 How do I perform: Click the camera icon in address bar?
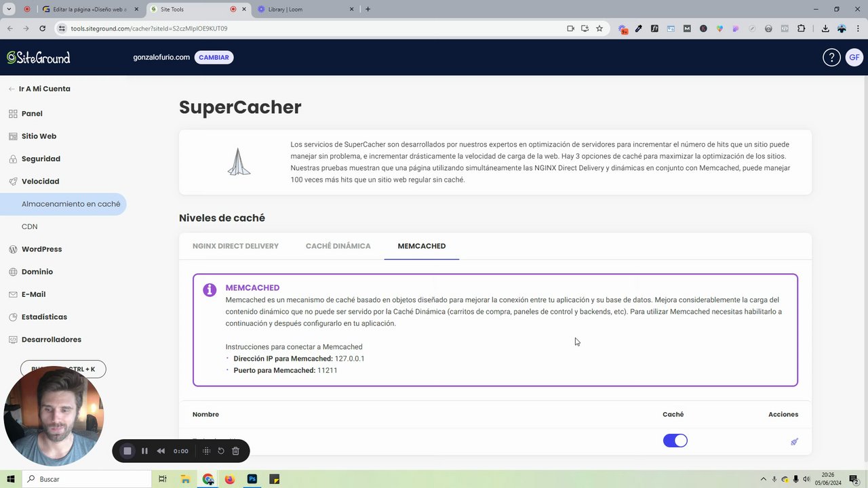pyautogui.click(x=570, y=28)
